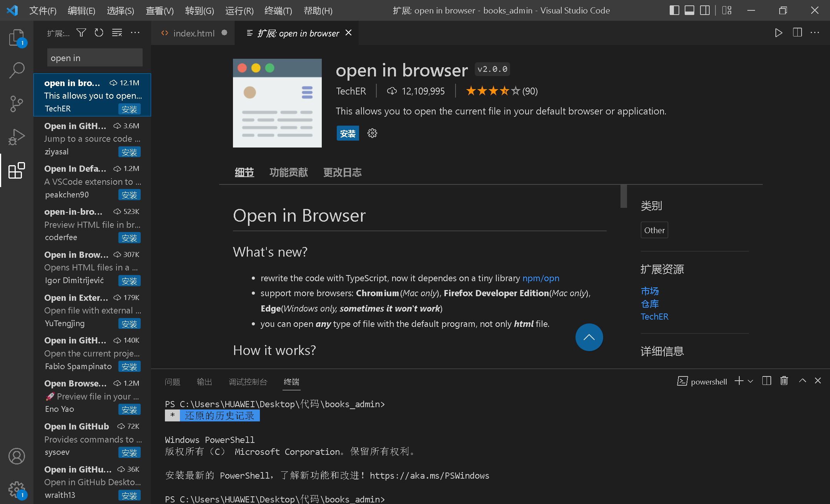This screenshot has height=504, width=830.
Task: Kill terminal with trash icon
Action: [784, 381]
